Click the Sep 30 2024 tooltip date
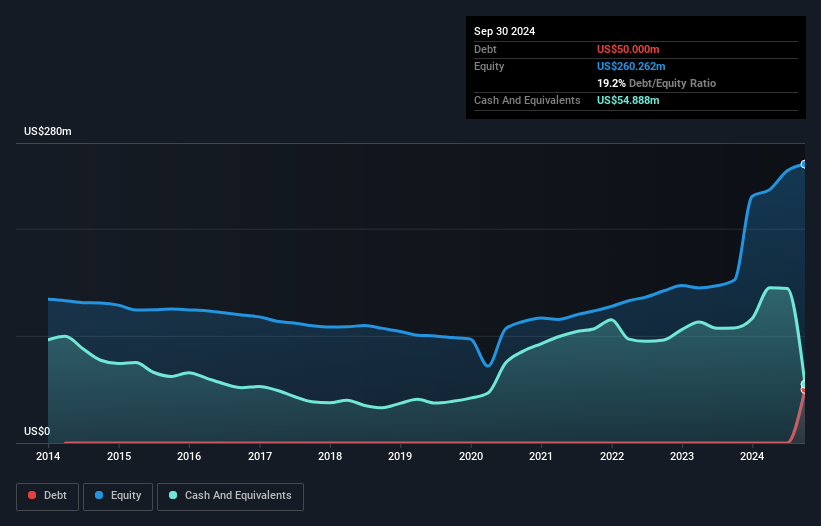 coord(504,31)
